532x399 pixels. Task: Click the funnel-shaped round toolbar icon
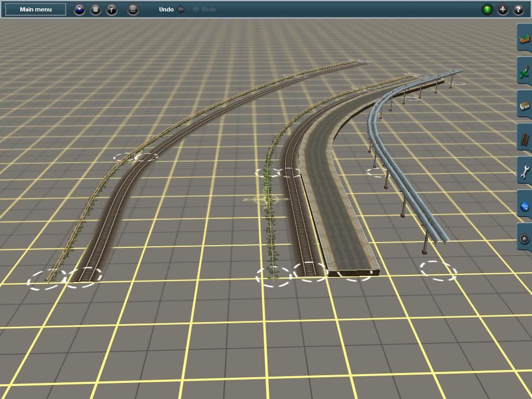[112, 9]
